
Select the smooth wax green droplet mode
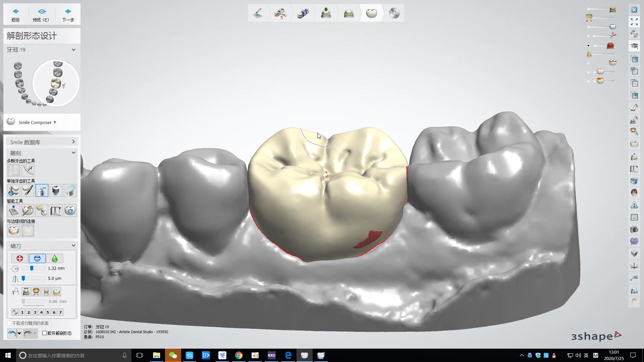click(x=54, y=258)
